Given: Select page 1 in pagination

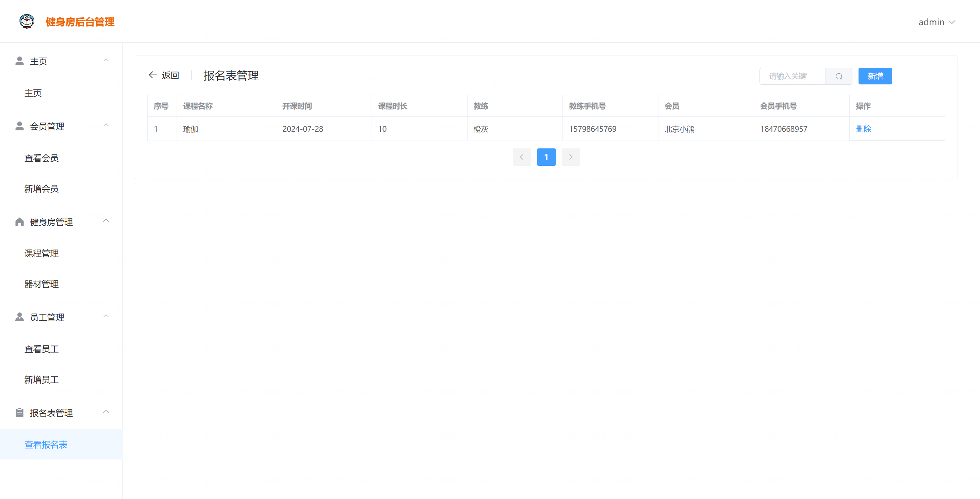Looking at the screenshot, I should pos(546,157).
